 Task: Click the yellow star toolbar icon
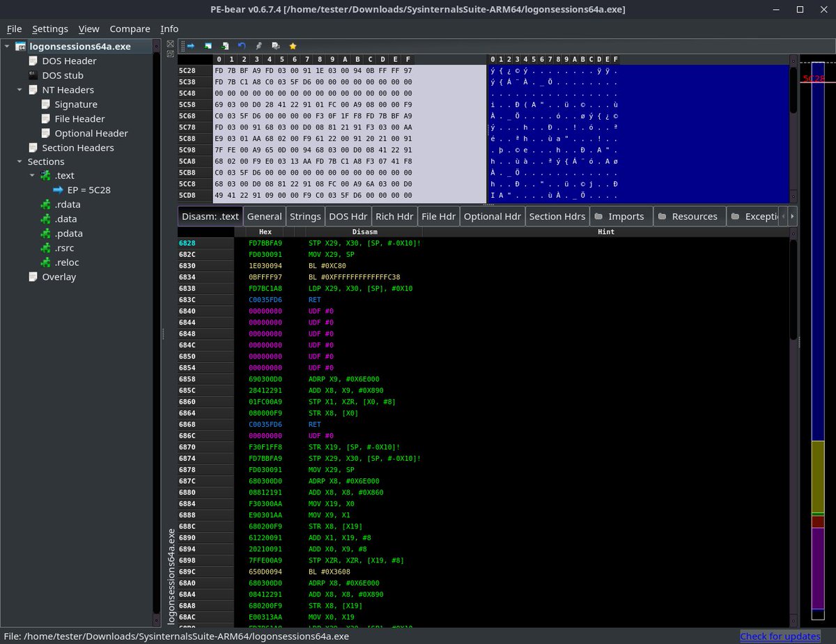[293, 46]
